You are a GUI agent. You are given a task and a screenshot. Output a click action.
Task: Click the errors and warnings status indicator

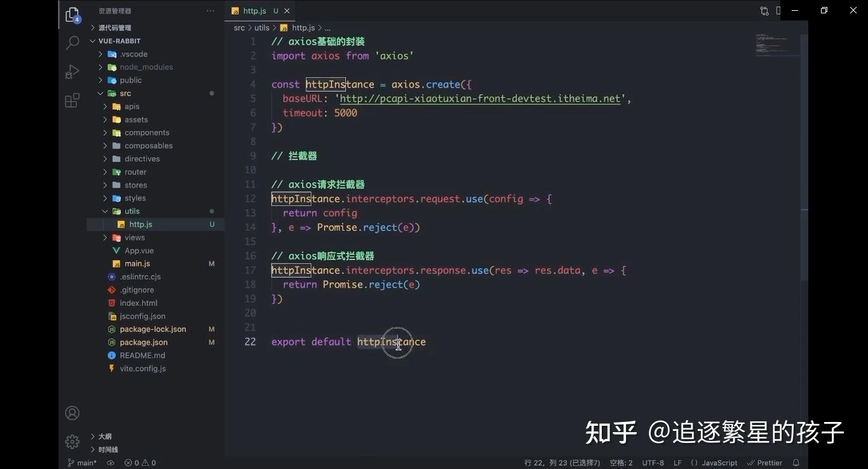point(140,463)
